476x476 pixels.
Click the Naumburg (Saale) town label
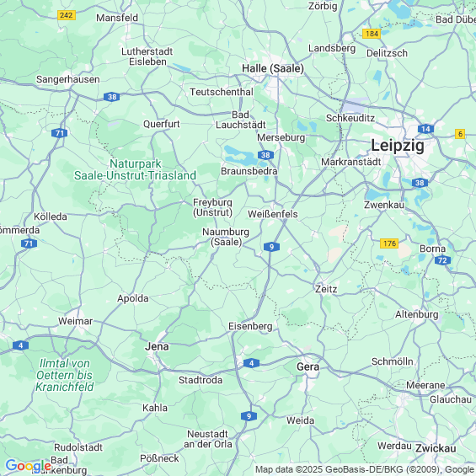click(x=226, y=237)
